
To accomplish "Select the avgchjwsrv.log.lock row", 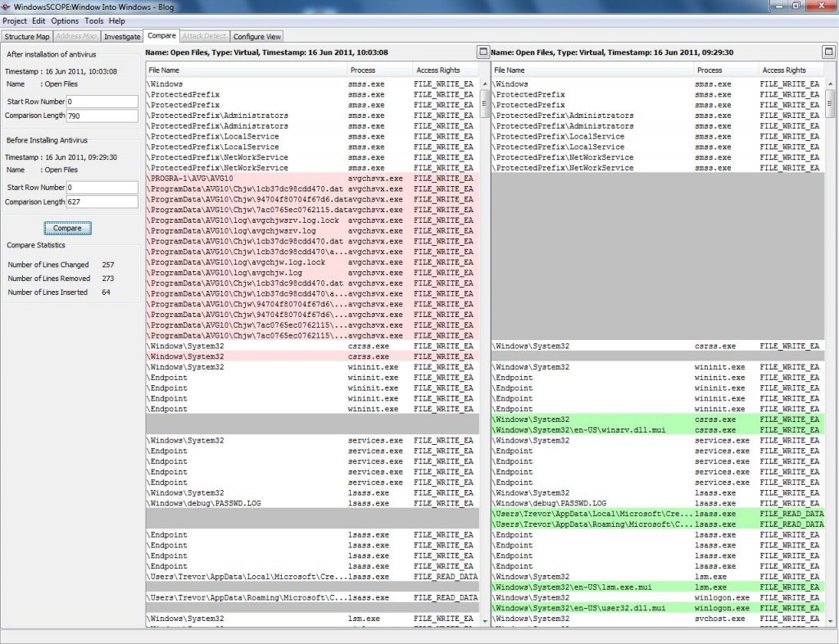I will tap(312, 220).
